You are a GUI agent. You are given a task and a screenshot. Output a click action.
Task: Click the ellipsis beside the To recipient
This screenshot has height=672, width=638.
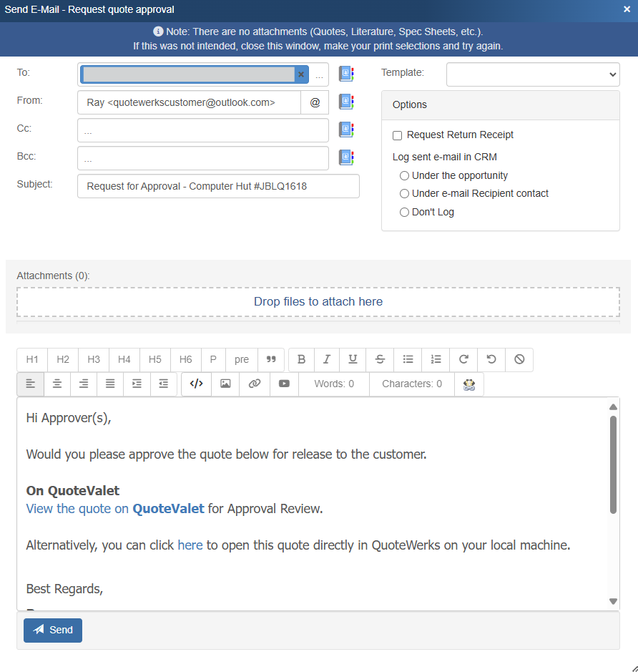pyautogui.click(x=319, y=75)
